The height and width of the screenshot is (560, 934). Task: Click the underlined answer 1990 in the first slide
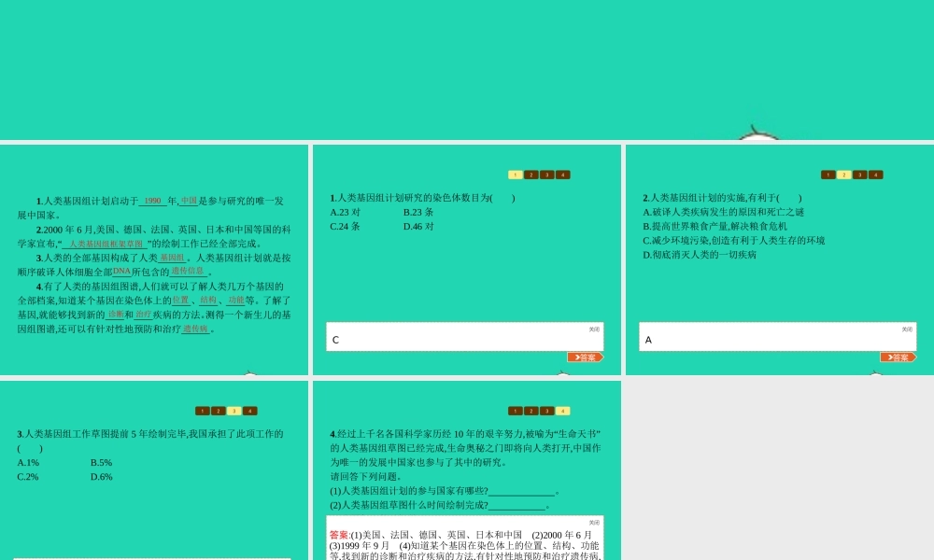[153, 201]
